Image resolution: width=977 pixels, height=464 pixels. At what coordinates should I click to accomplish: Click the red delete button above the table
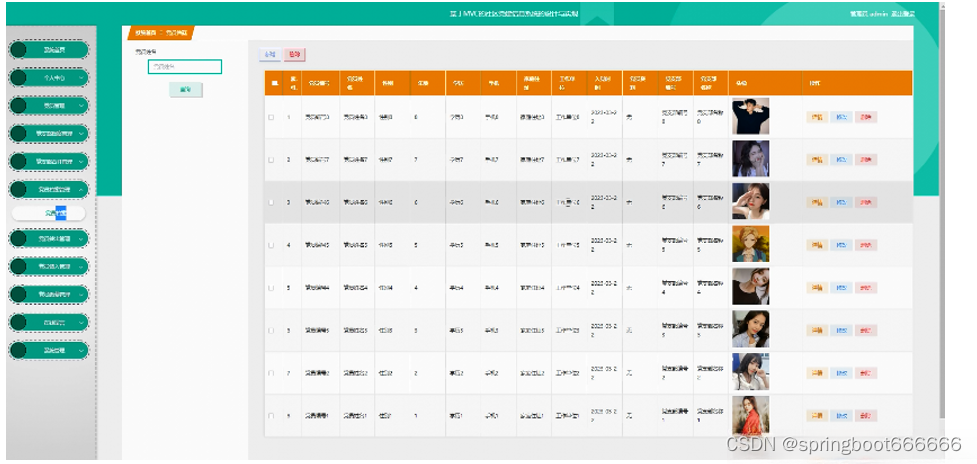pyautogui.click(x=294, y=55)
